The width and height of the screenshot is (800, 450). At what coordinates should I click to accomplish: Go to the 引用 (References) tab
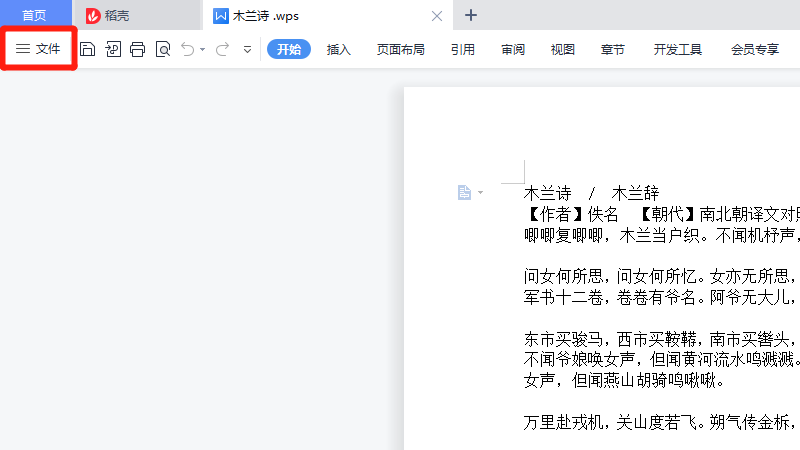tap(462, 49)
